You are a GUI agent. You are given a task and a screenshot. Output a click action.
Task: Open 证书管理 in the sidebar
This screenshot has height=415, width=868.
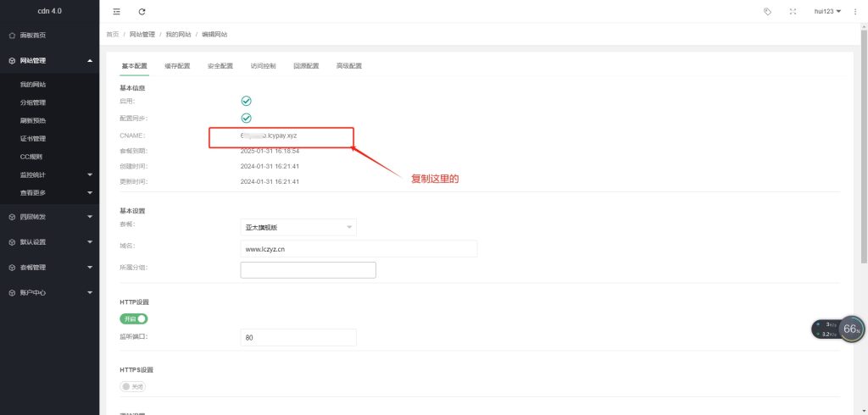pyautogui.click(x=33, y=139)
